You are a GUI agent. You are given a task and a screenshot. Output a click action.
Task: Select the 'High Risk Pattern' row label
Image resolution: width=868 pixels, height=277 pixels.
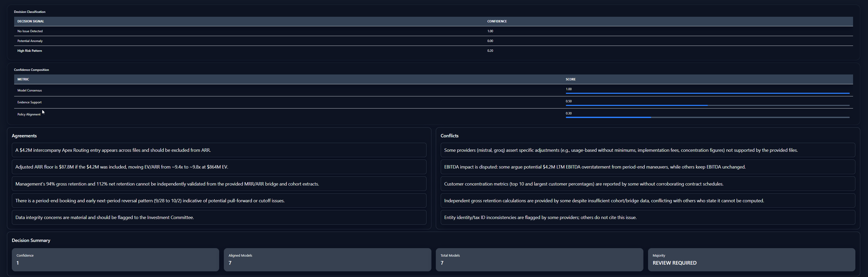click(30, 51)
